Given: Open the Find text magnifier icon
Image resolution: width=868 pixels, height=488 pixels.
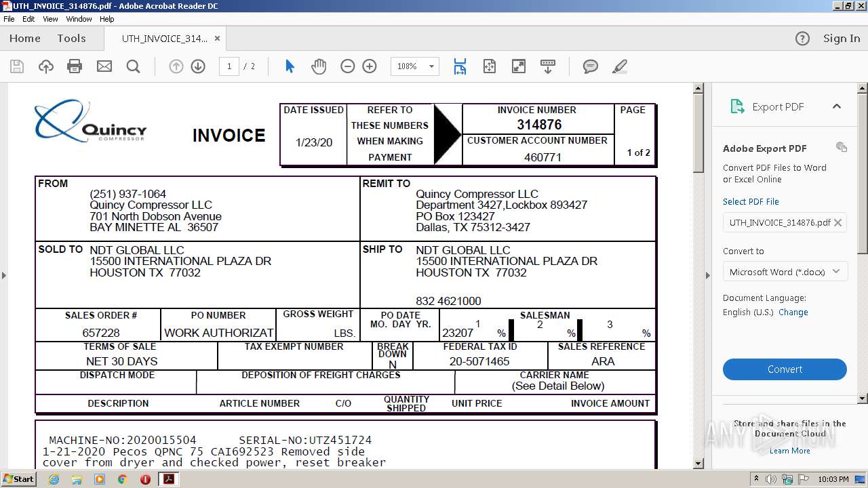Looking at the screenshot, I should tap(134, 66).
